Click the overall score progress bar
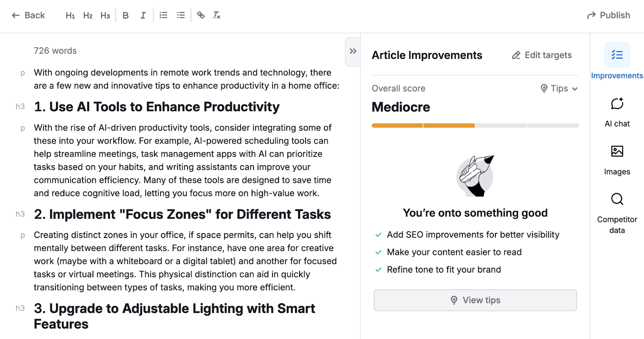 click(475, 126)
